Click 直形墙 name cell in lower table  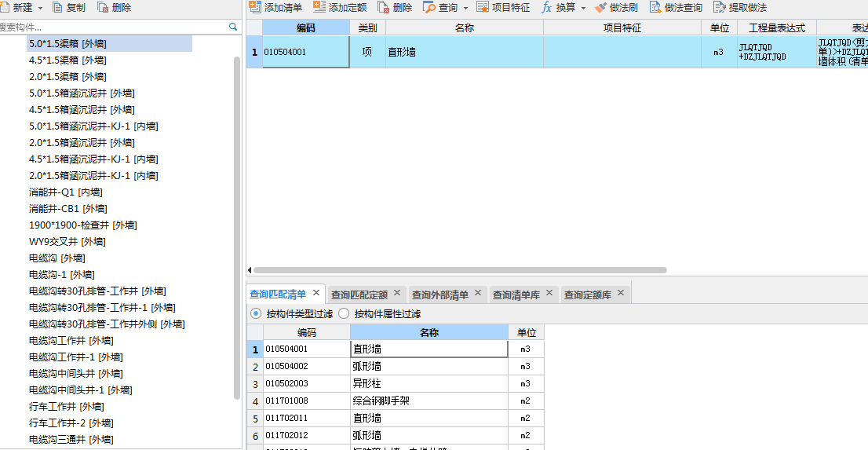429,349
